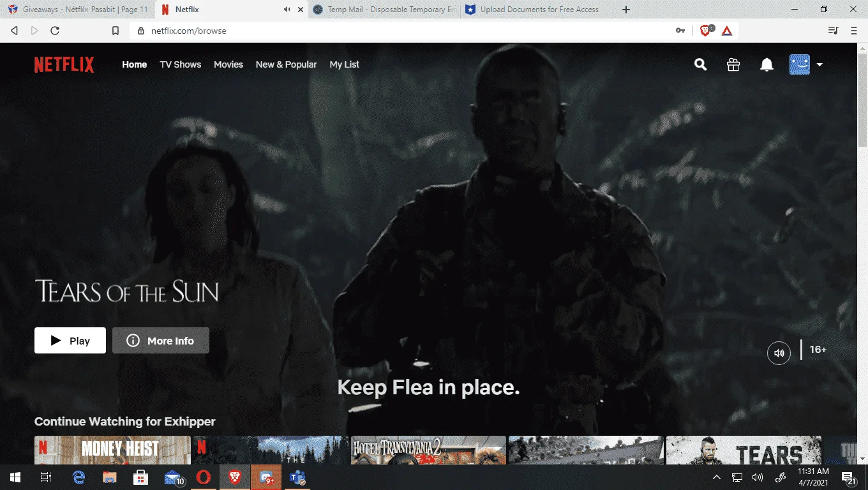The height and width of the screenshot is (490, 868).
Task: Bookmark this page in the address bar
Action: (116, 31)
